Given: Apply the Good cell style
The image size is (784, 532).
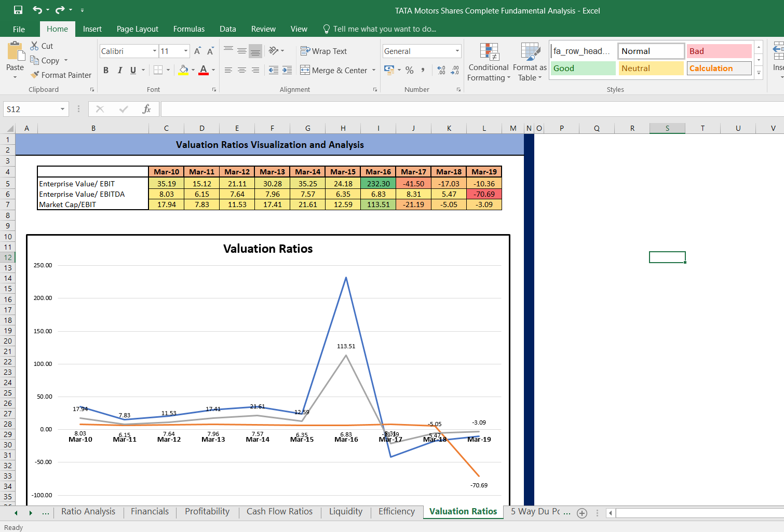Looking at the screenshot, I should click(583, 69).
